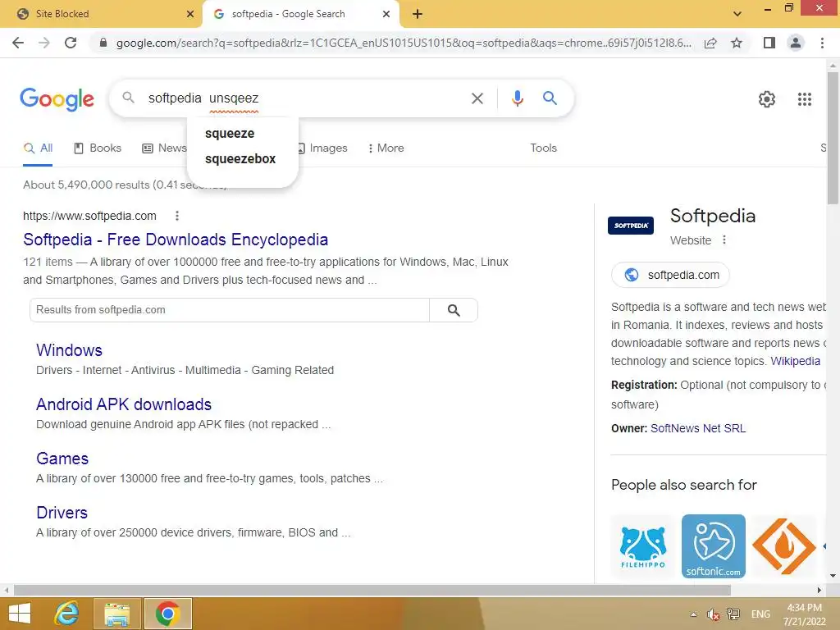Screen dimensions: 840x630
Task: Open the Windows Start menu
Action: pyautogui.click(x=20, y=614)
